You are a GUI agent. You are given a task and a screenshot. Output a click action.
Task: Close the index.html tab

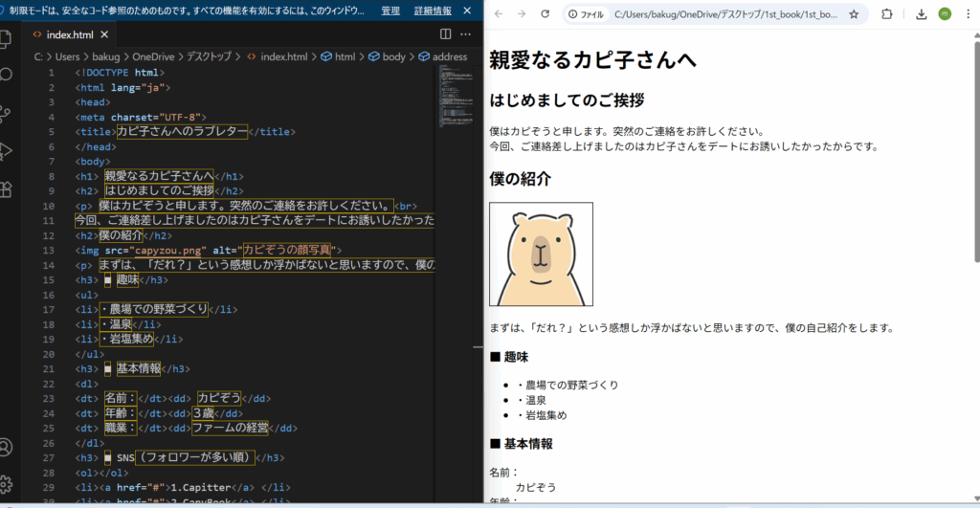105,34
